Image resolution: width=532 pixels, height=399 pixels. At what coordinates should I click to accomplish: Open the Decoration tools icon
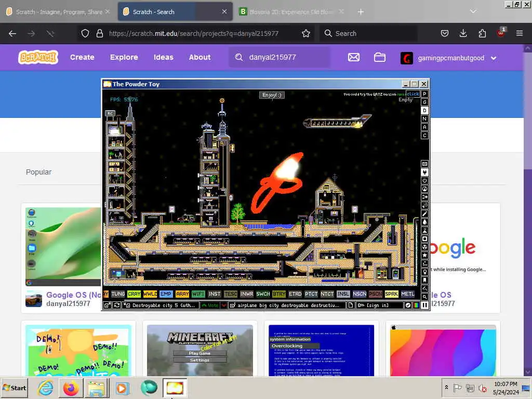pyautogui.click(x=424, y=288)
